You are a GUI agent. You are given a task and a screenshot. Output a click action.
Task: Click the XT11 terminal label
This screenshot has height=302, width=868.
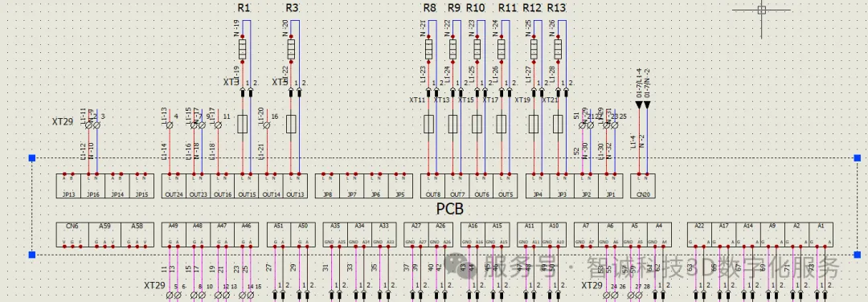[x=417, y=100]
